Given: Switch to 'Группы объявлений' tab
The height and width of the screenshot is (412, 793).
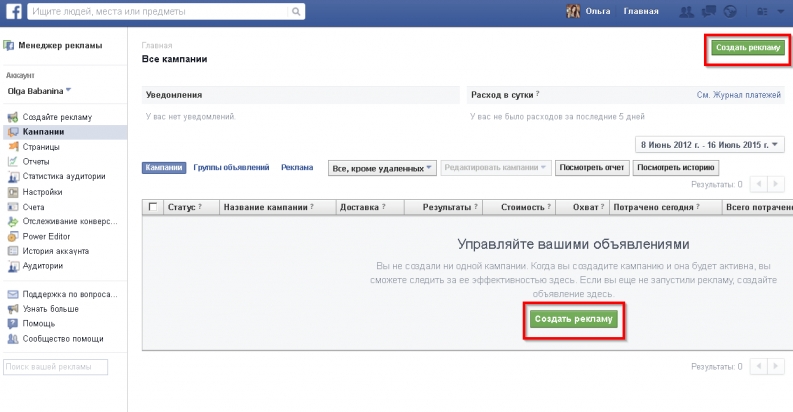Looking at the screenshot, I should click(x=231, y=168).
